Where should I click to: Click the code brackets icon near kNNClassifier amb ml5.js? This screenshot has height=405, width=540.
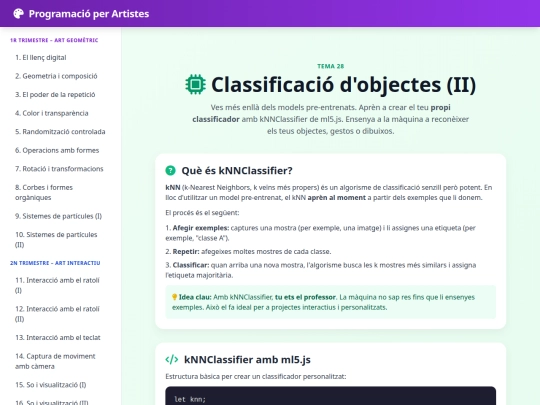pos(172,360)
